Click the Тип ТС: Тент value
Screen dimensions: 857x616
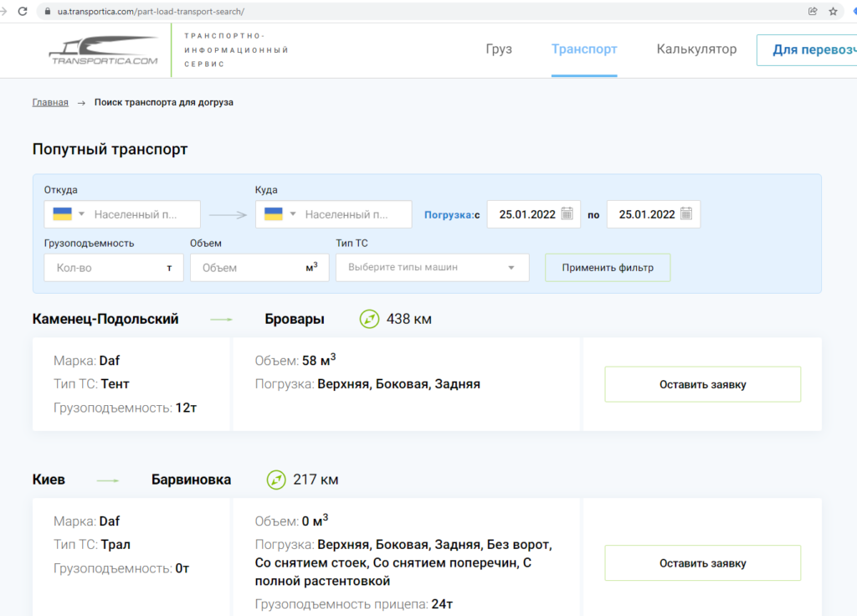[x=115, y=383]
